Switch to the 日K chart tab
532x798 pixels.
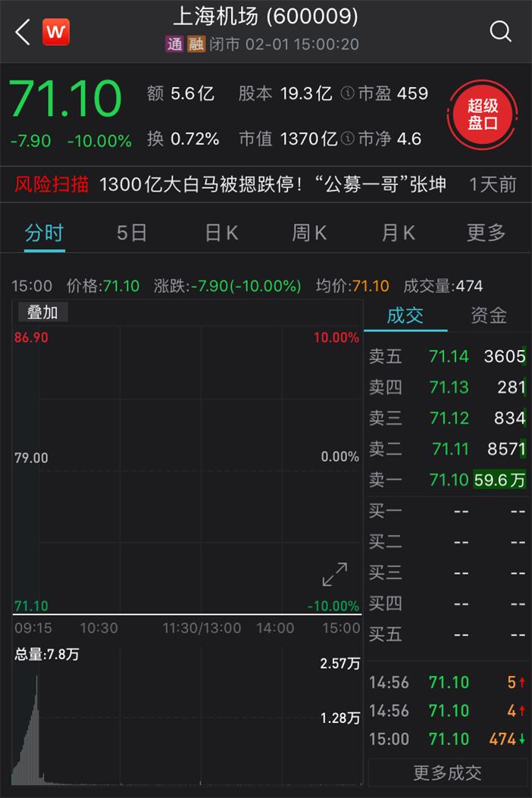click(221, 233)
